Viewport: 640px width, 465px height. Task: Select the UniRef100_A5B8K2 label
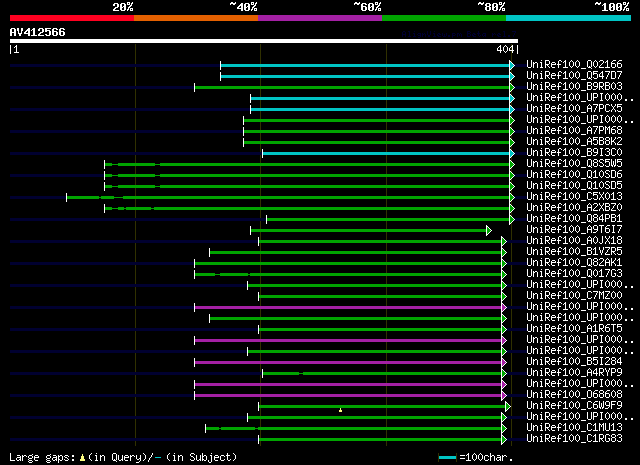[x=574, y=141]
